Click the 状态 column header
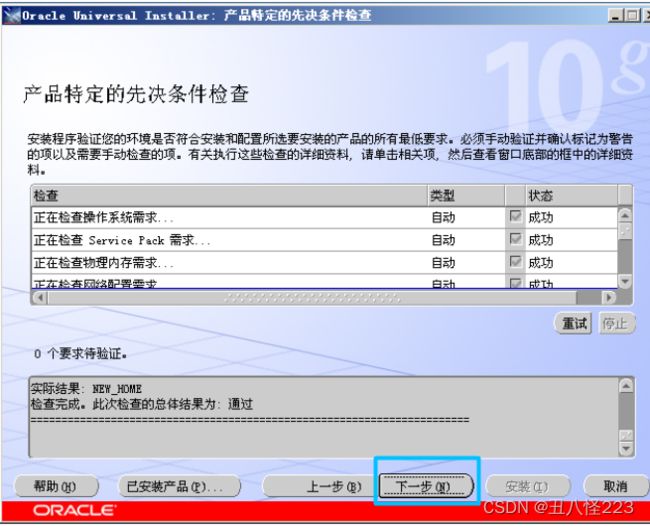The height and width of the screenshot is (526, 650). 572,195
